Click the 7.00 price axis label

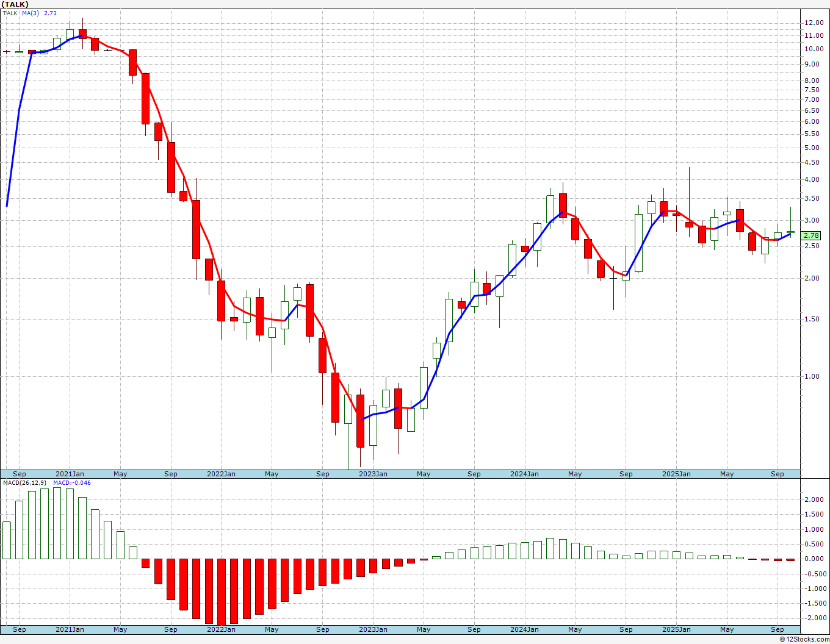tap(812, 99)
